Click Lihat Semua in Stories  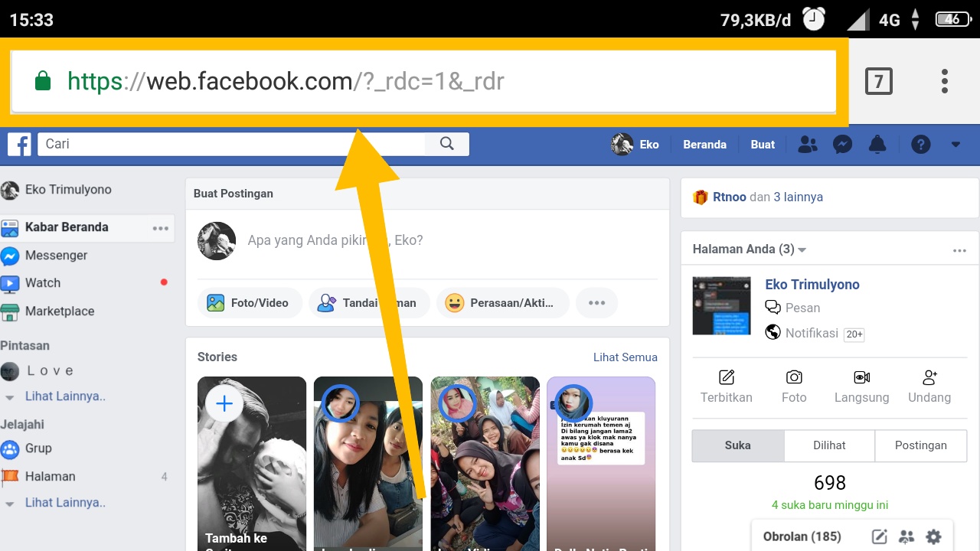click(x=626, y=357)
